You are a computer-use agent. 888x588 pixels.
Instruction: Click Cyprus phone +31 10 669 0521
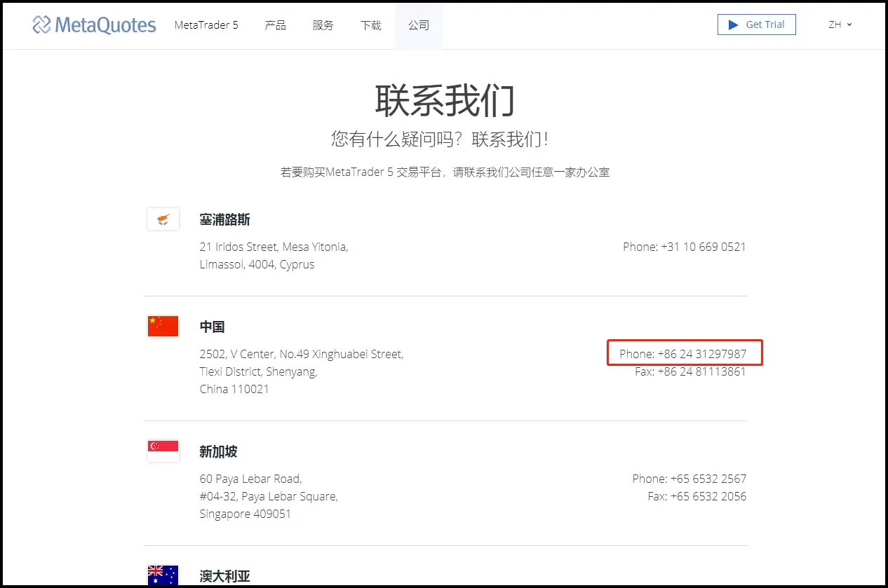(x=685, y=247)
